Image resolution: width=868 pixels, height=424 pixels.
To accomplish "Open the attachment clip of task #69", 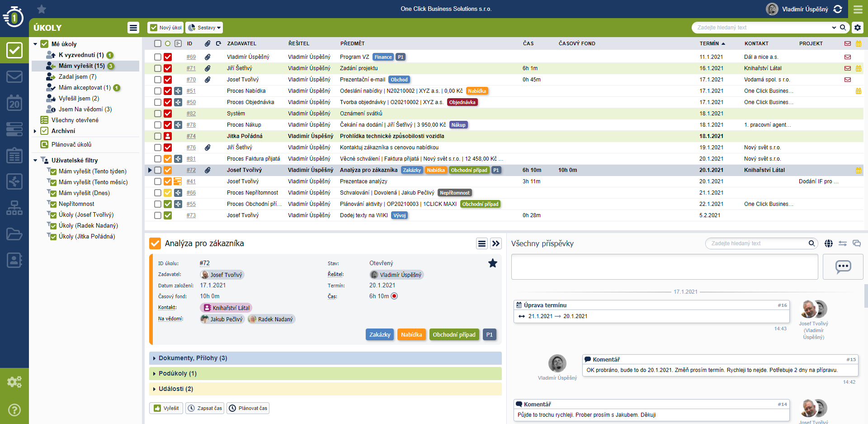I will pos(208,57).
